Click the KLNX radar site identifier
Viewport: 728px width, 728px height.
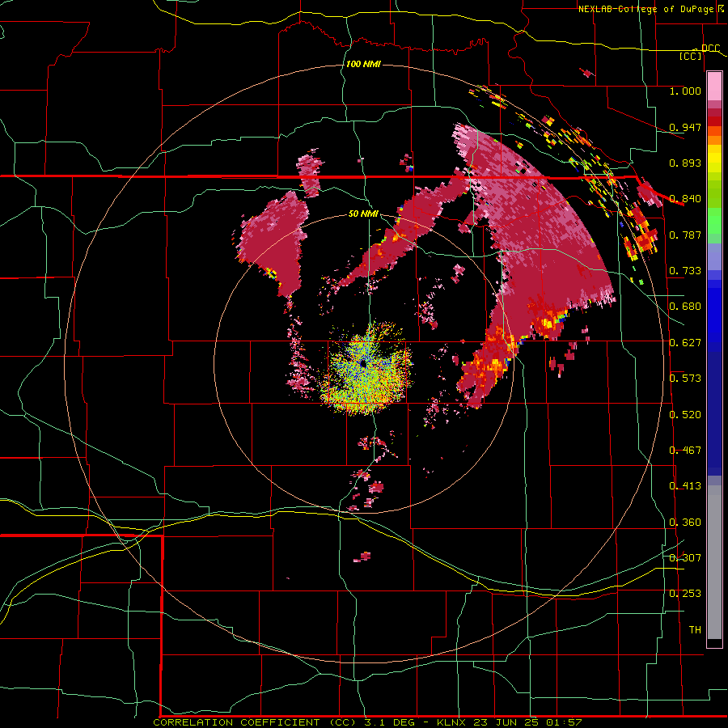pos(453,722)
